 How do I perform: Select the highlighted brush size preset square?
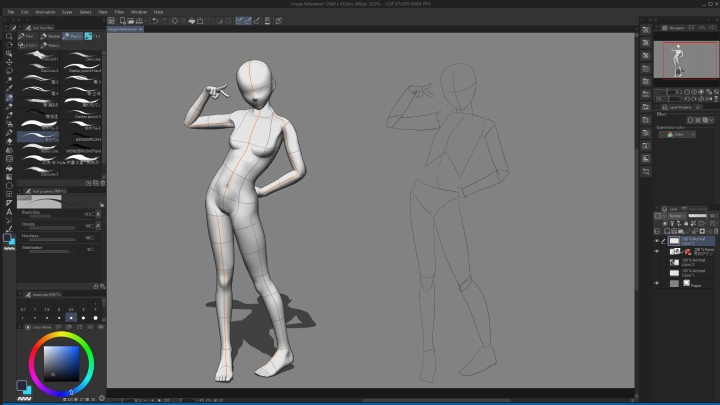[x=71, y=317]
